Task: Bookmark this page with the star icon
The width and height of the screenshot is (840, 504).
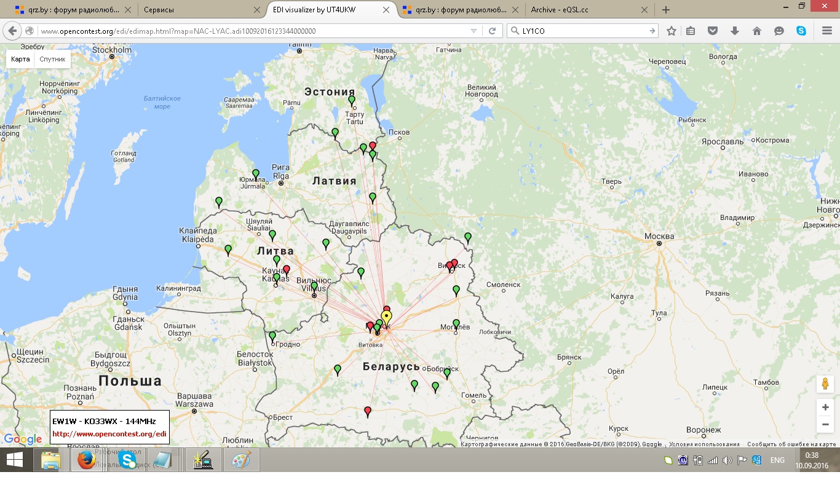Action: point(672,31)
